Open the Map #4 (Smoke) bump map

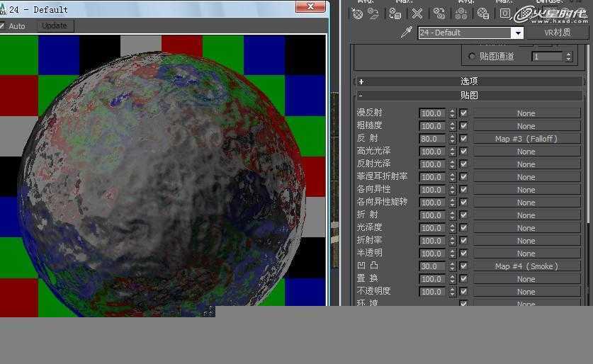526,266
